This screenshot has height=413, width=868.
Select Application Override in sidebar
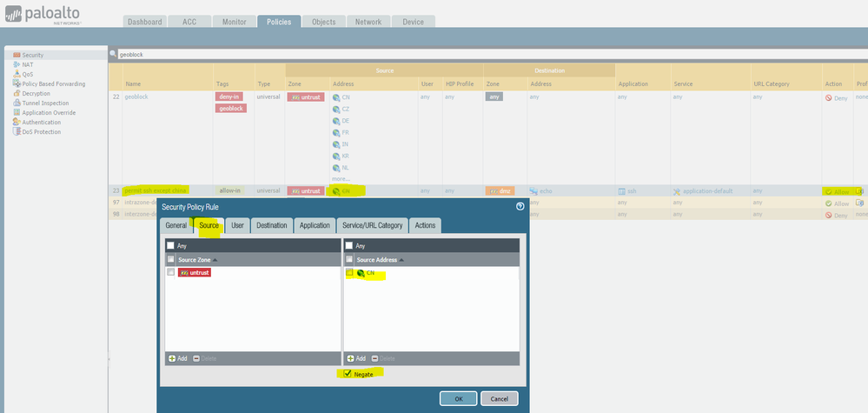tap(49, 112)
